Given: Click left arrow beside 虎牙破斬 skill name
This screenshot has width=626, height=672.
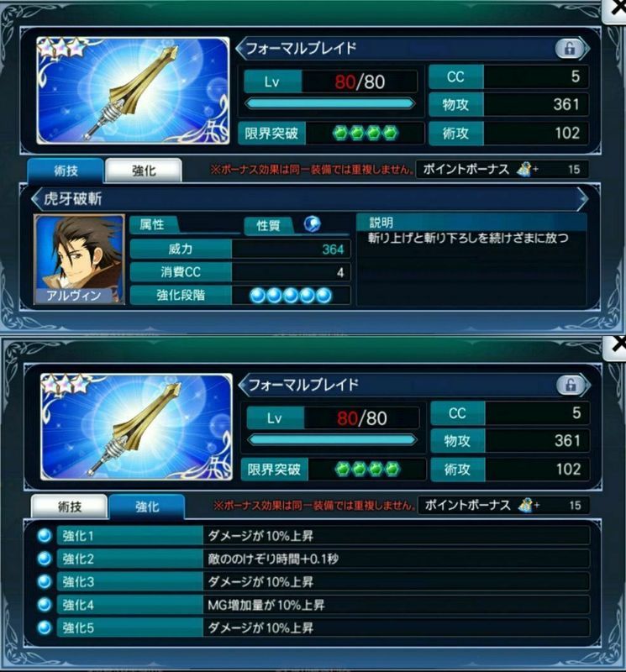Looking at the screenshot, I should pyautogui.click(x=36, y=198).
